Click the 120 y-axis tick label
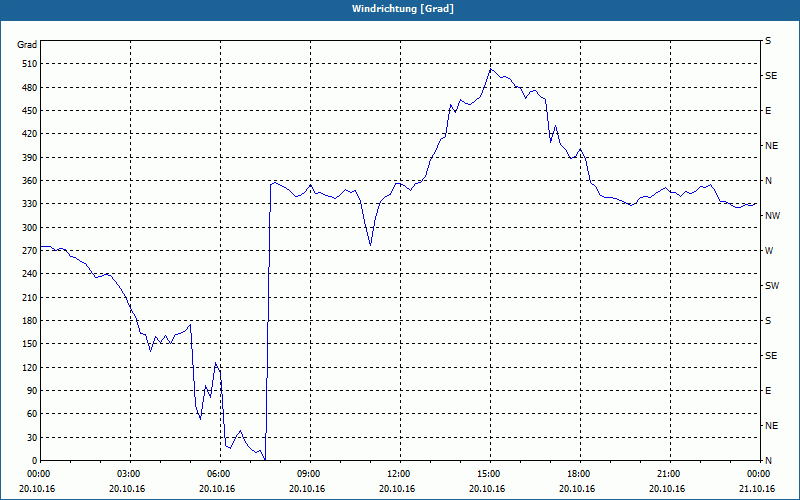Screen dimensions: 800x500 30,367
